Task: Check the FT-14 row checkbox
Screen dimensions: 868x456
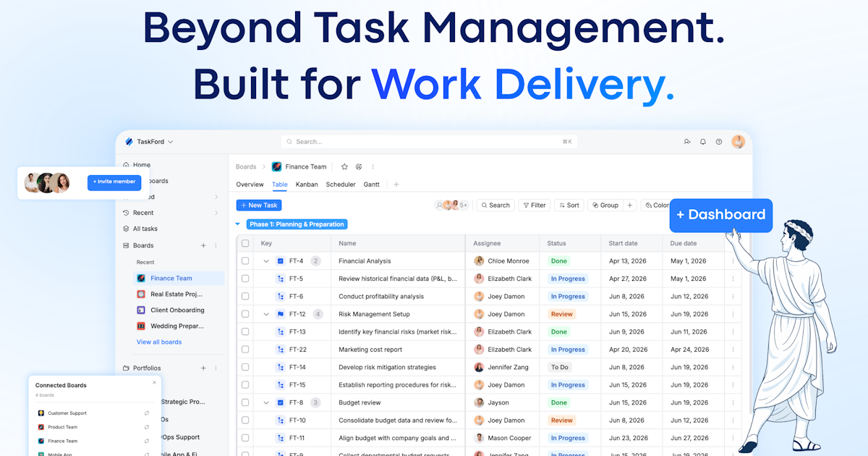Action: coord(245,367)
